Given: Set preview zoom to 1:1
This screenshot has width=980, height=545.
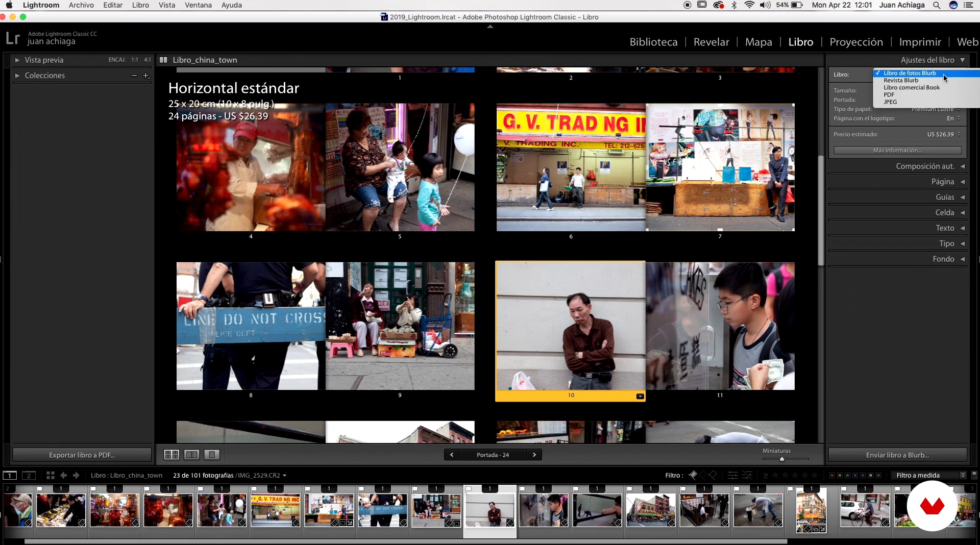Looking at the screenshot, I should coord(135,60).
